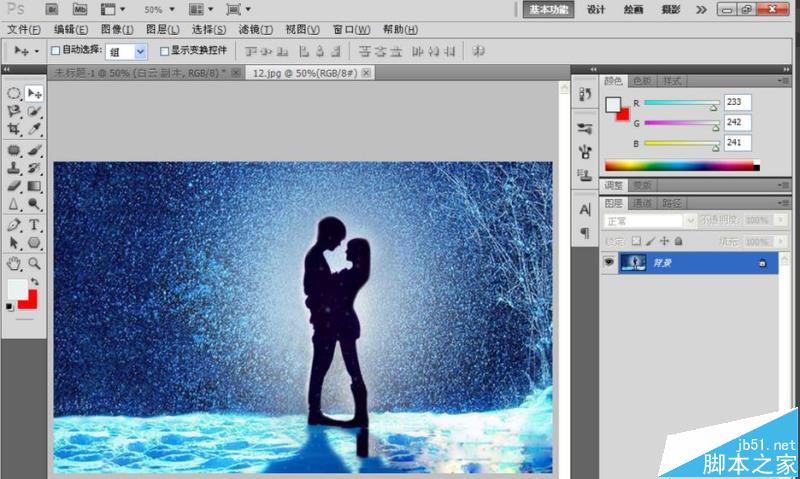800x479 pixels.
Task: Toggle lock all in the Layers panel
Action: [679, 241]
